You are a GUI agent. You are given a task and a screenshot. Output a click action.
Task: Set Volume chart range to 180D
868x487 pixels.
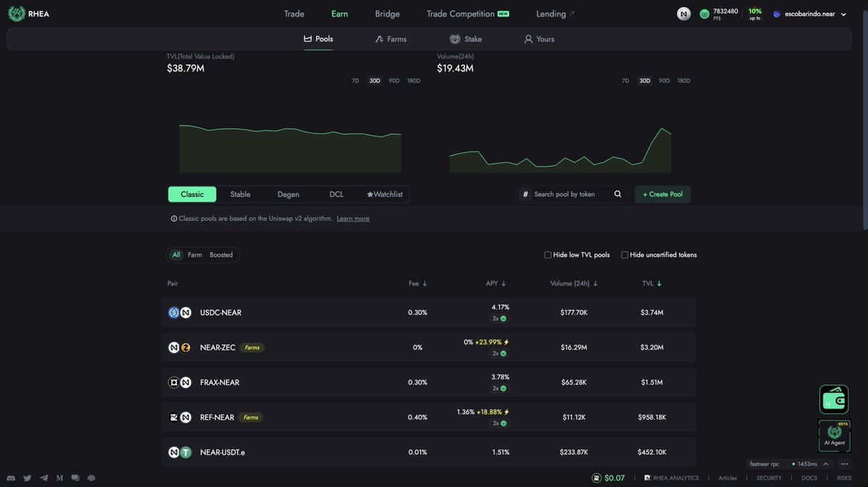click(684, 81)
